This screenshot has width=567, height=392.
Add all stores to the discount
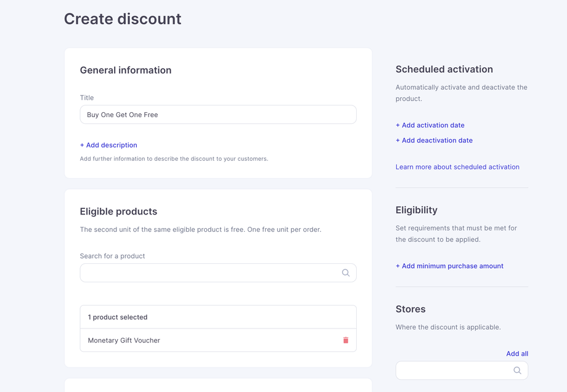coord(517,354)
